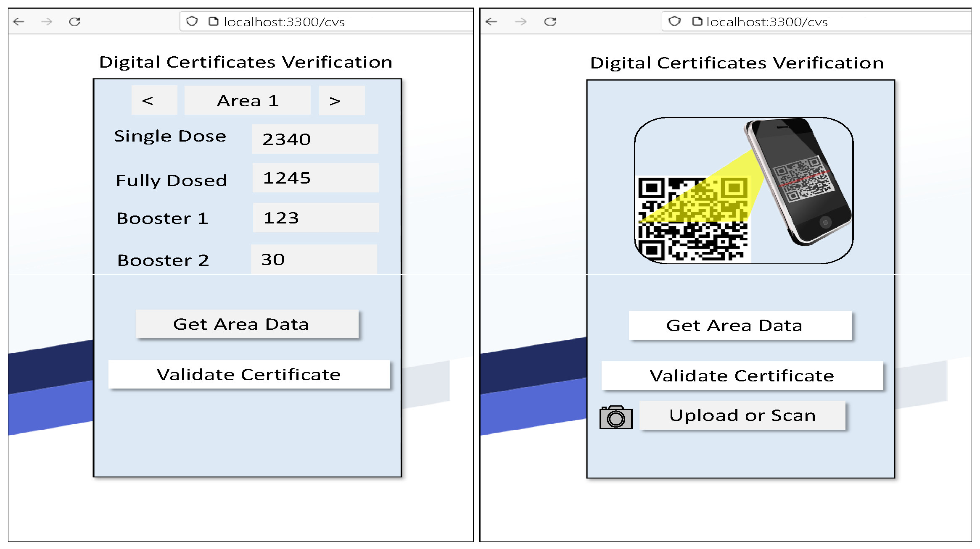Image resolution: width=980 pixels, height=549 pixels.
Task: Go back in the right browser
Action: click(x=491, y=21)
